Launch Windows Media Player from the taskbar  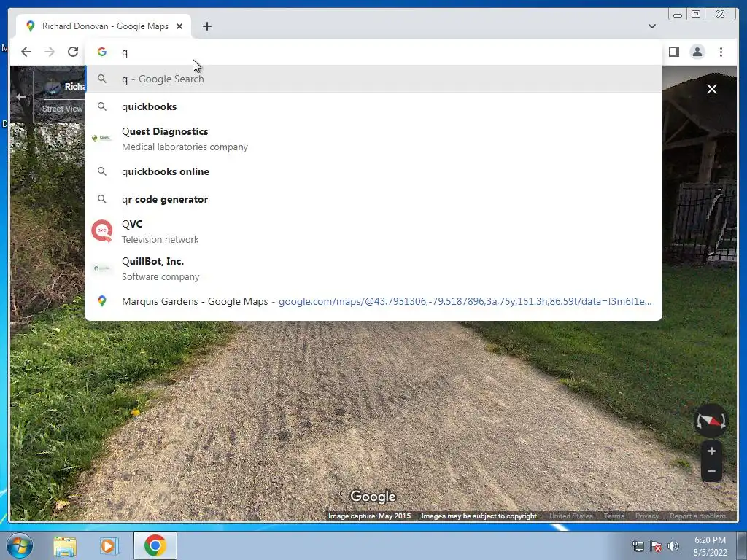(x=109, y=545)
